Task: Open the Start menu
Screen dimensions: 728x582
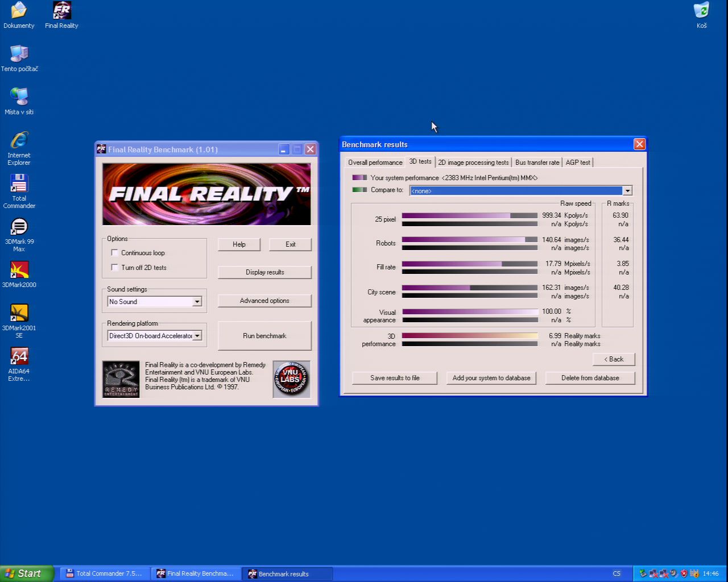Action: point(27,573)
